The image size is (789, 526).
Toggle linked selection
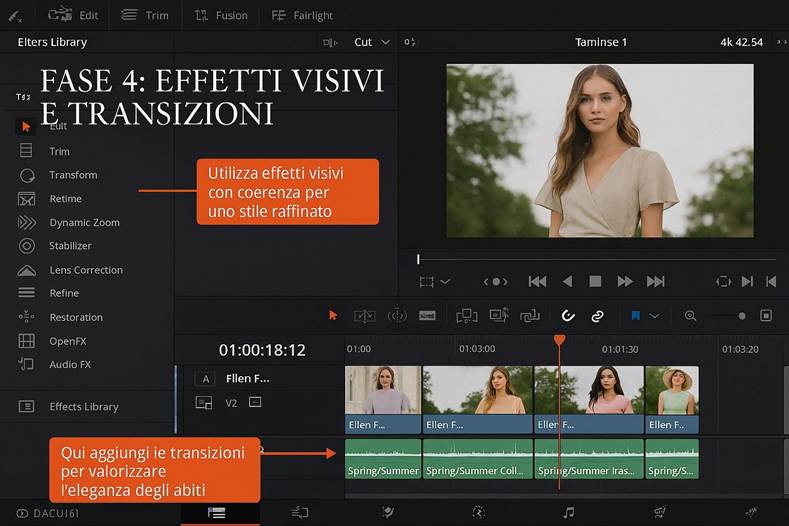597,316
